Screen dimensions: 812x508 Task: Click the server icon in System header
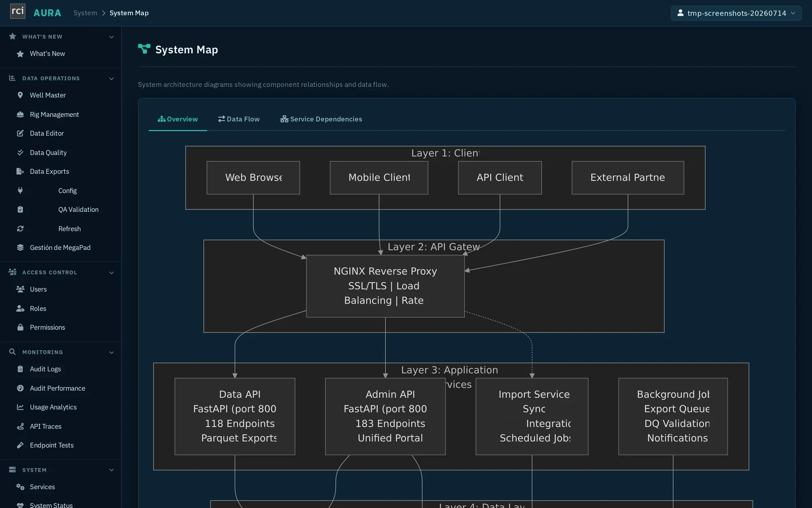point(13,470)
